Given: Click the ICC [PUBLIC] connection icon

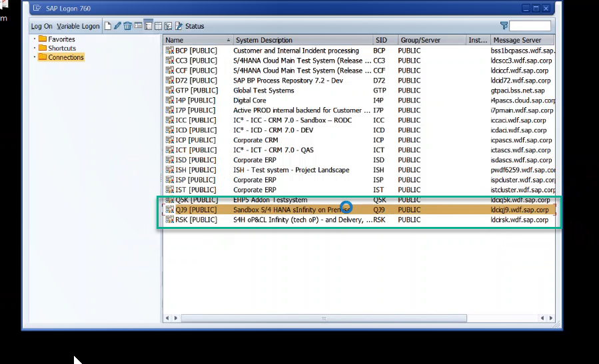Looking at the screenshot, I should click(x=170, y=120).
